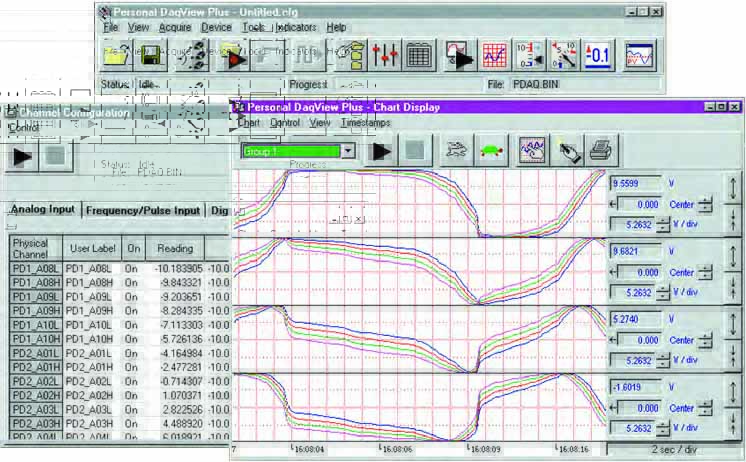Start charting with Chart Display play button
This screenshot has height=462, width=746.
click(381, 151)
